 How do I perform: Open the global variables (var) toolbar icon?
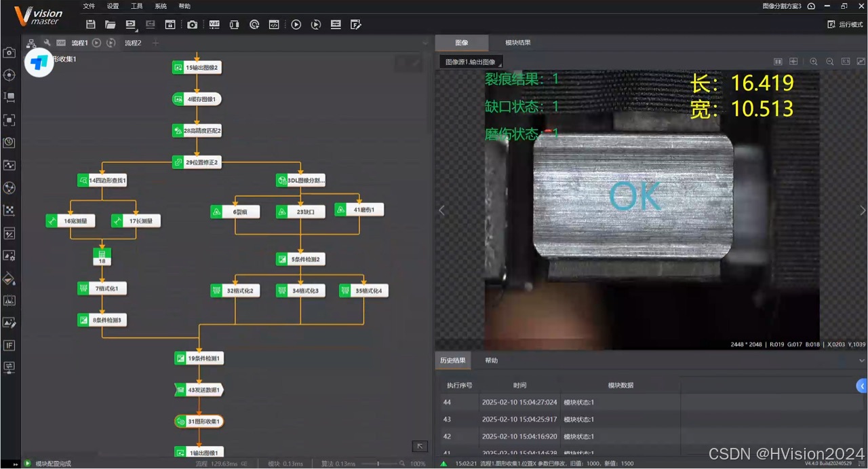214,24
